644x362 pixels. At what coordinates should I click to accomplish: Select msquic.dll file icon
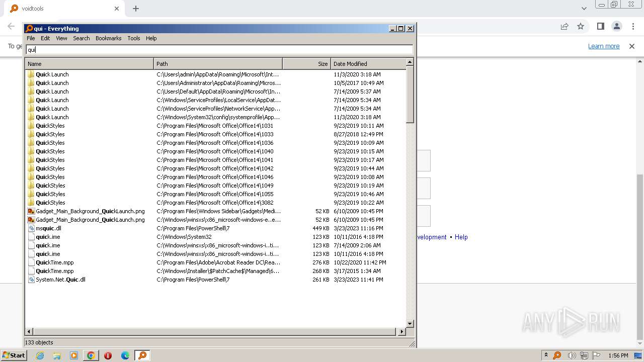pos(31,228)
